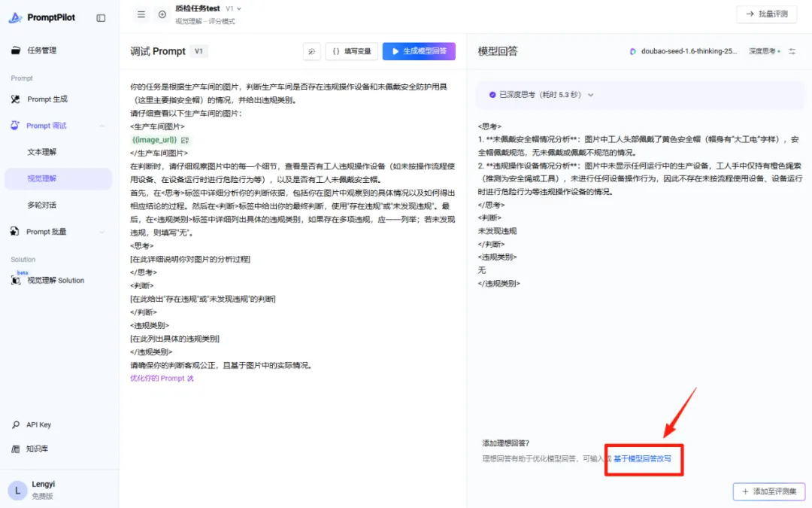Click the 质检任务test title
This screenshot has height=508, width=812.
click(x=197, y=8)
